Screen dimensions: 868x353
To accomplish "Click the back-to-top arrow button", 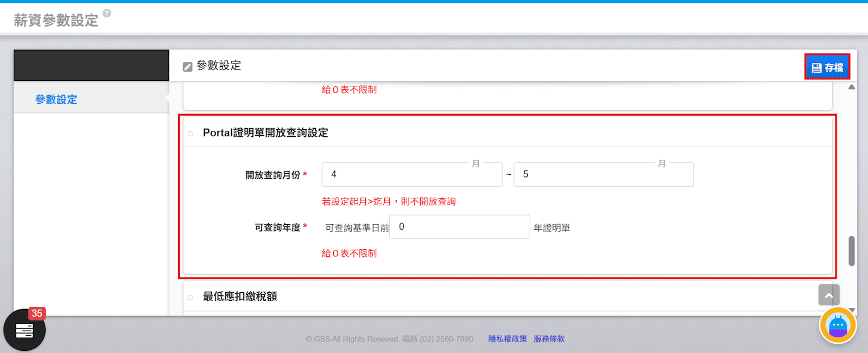I will 828,295.
